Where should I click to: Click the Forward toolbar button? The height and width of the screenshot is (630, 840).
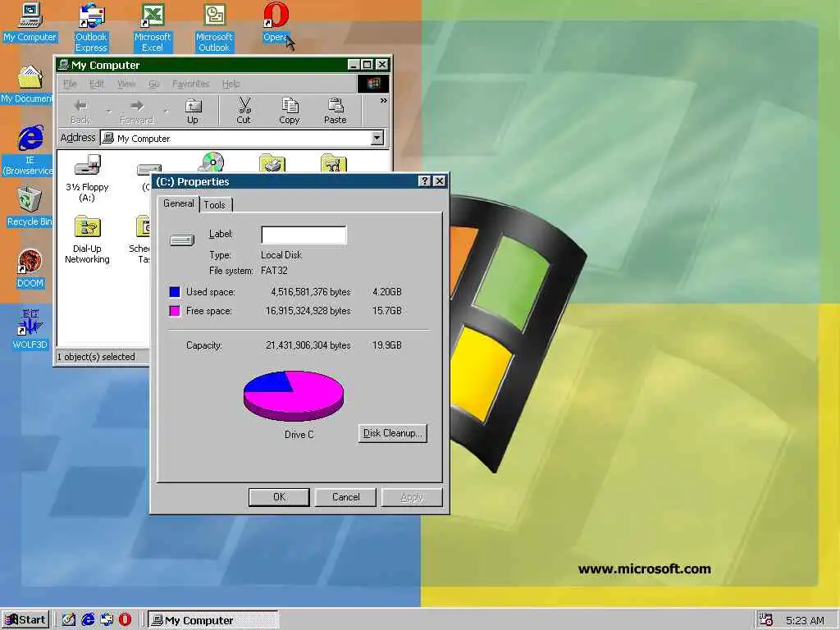137,112
